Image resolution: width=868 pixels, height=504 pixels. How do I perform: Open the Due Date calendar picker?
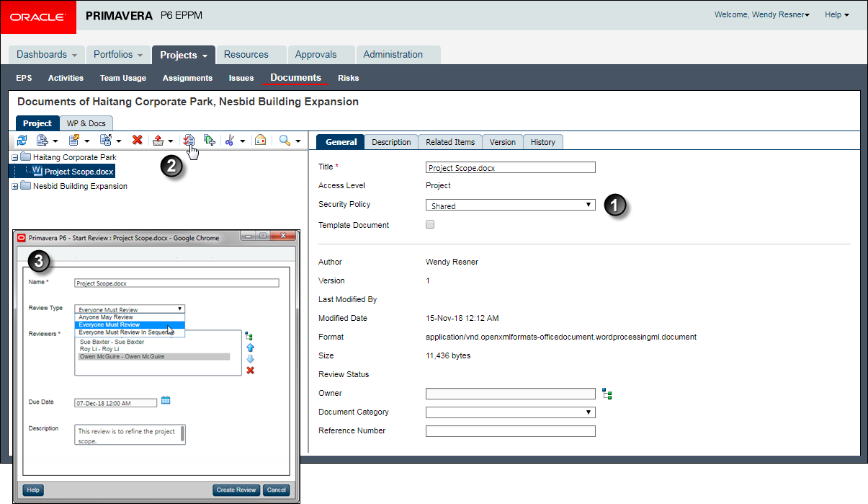pos(165,400)
